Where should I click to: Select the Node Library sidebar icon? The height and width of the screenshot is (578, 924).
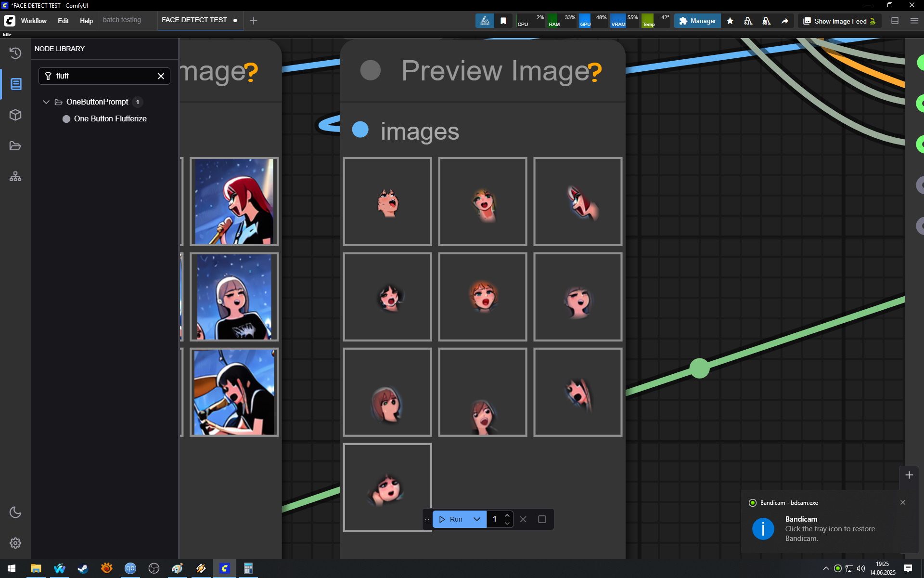[15, 84]
